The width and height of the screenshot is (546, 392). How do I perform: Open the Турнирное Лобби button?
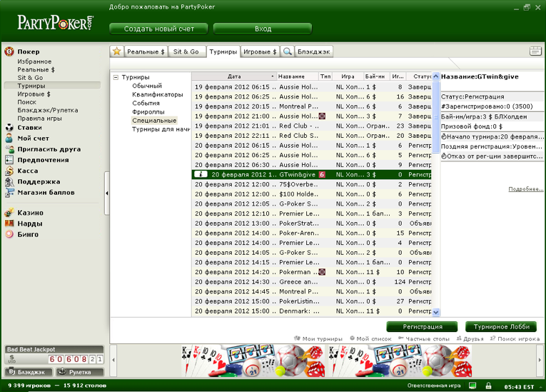coord(501,326)
